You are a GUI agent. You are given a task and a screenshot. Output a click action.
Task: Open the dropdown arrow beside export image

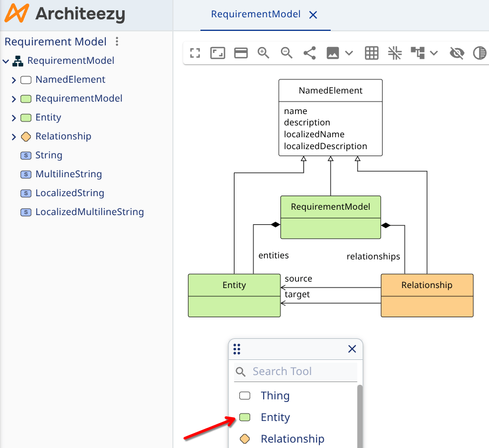point(349,53)
